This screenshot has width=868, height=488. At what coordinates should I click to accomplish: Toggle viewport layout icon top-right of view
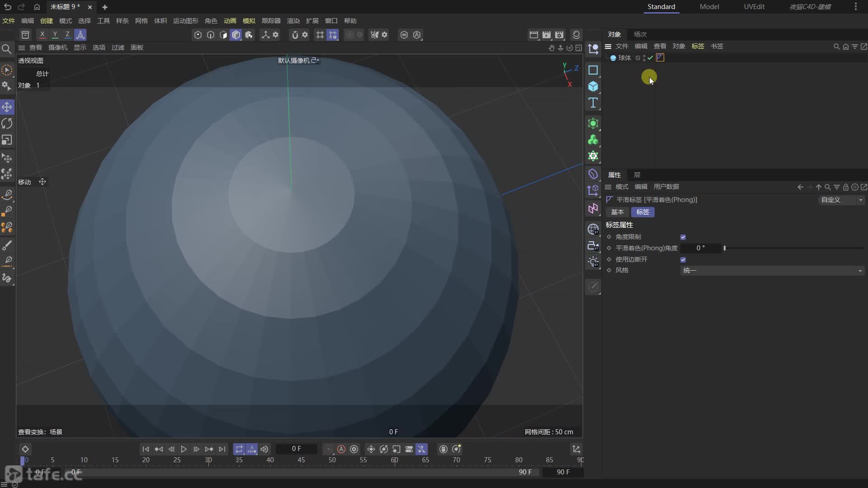(578, 48)
